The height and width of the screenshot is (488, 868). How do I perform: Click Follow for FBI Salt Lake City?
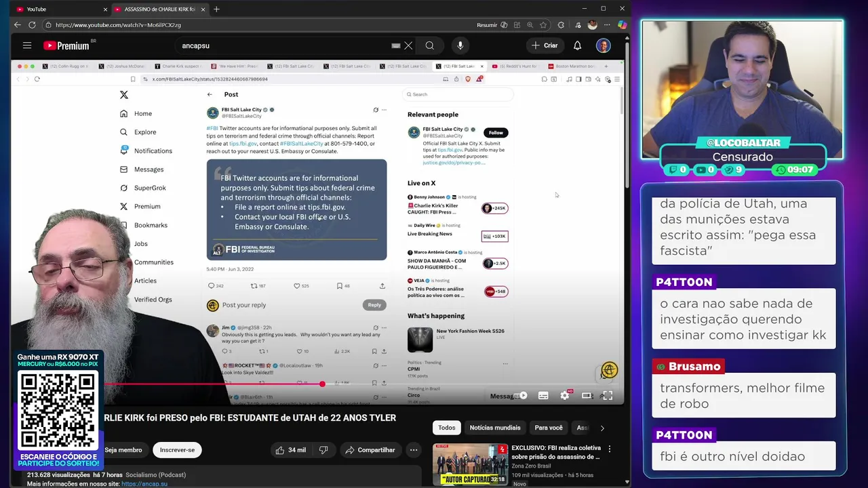click(496, 133)
